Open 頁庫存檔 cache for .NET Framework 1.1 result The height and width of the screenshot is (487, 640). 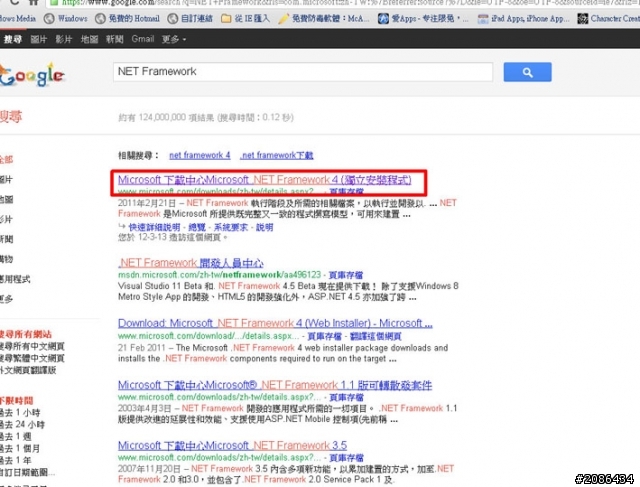pyautogui.click(x=346, y=397)
